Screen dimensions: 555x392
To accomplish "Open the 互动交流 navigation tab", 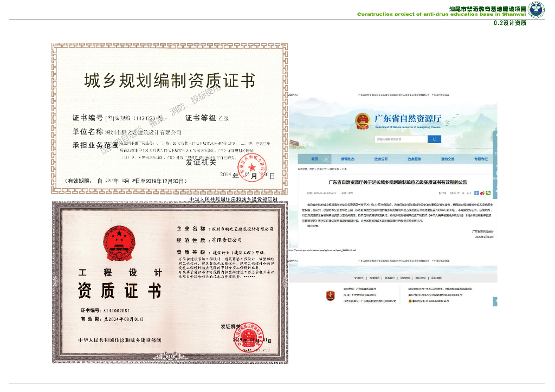I will 447,159.
